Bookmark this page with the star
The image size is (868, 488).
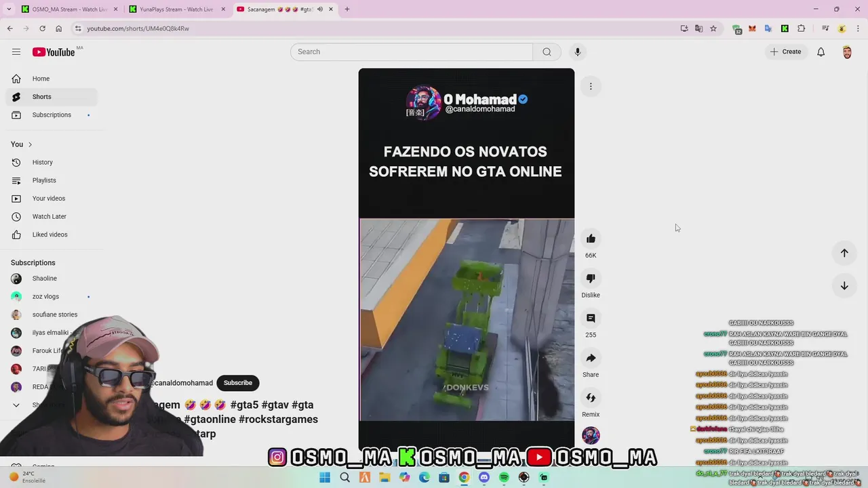coord(713,28)
